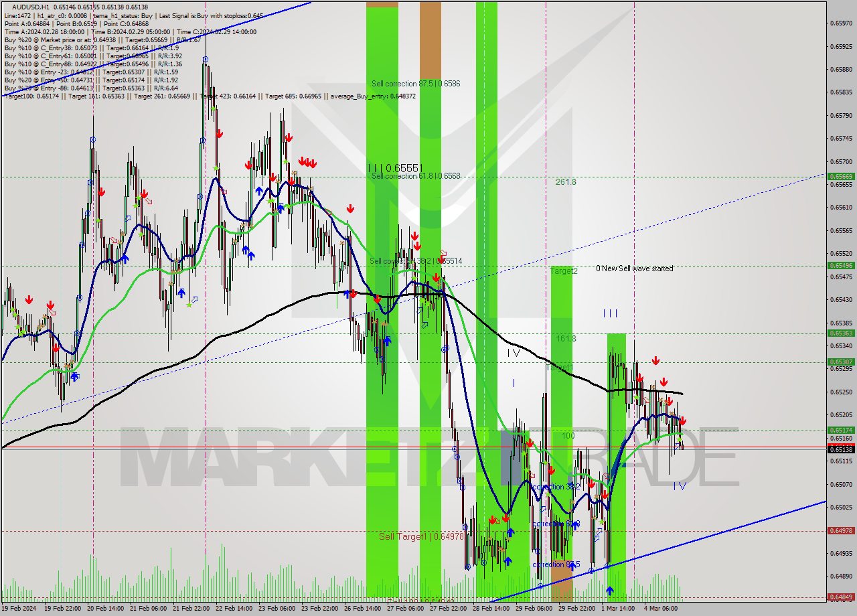Viewport: 857px width, 616px height.
Task: Click 'Sell correction 87.5 | 0.6586' label
Action: click(416, 84)
